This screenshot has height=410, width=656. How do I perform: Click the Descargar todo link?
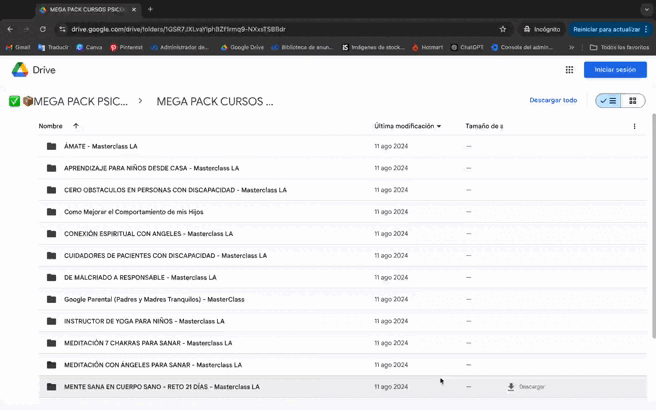(553, 101)
